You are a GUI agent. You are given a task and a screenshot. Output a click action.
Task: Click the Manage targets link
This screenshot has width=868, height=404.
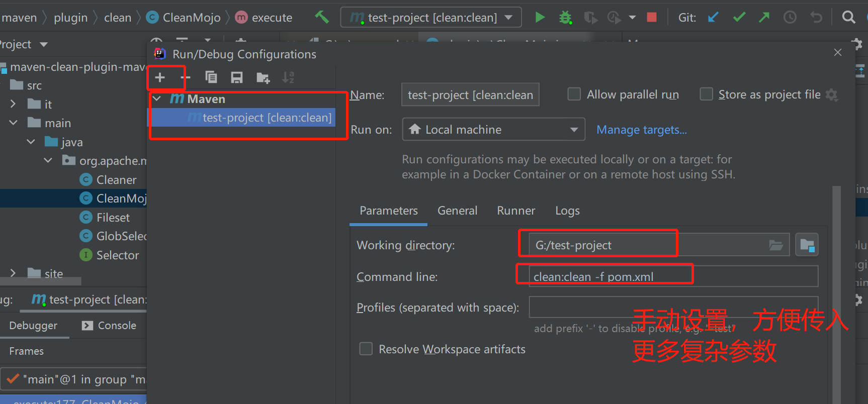click(642, 130)
